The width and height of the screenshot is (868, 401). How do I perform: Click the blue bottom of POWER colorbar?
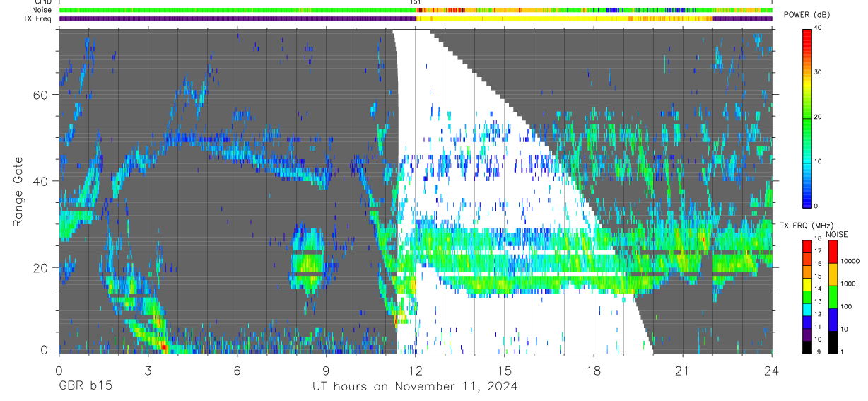[x=807, y=197]
